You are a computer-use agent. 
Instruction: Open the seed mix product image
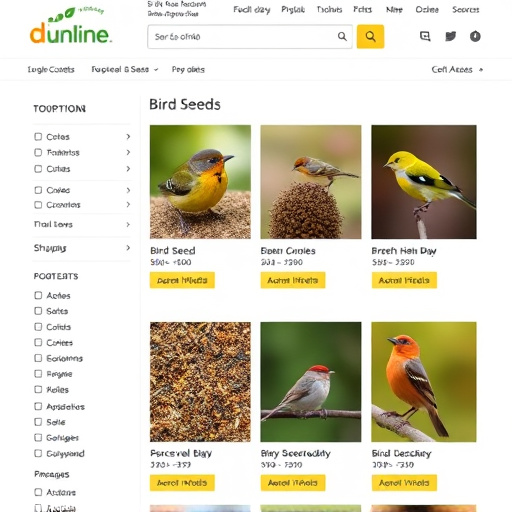(200, 382)
